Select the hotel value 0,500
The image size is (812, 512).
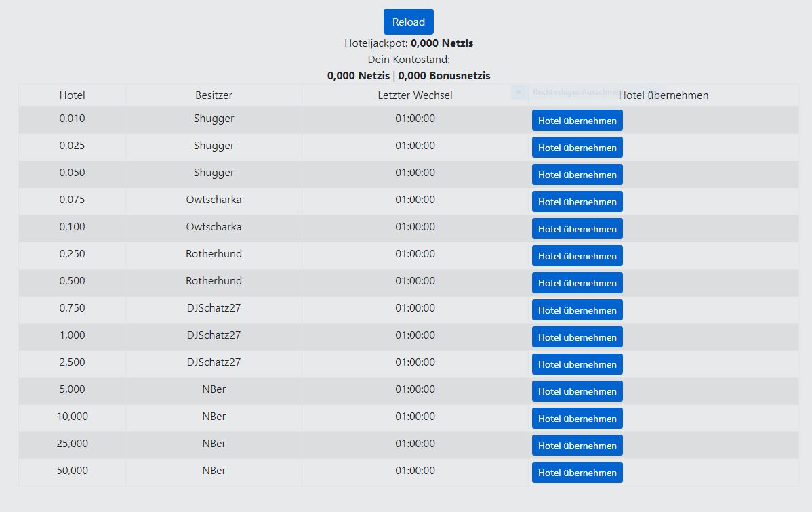pos(72,280)
